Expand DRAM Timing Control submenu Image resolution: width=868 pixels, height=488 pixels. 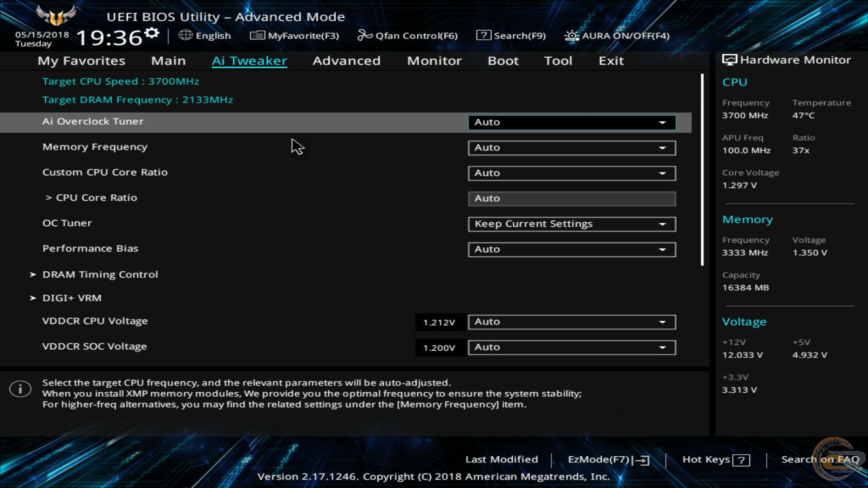pyautogui.click(x=100, y=273)
